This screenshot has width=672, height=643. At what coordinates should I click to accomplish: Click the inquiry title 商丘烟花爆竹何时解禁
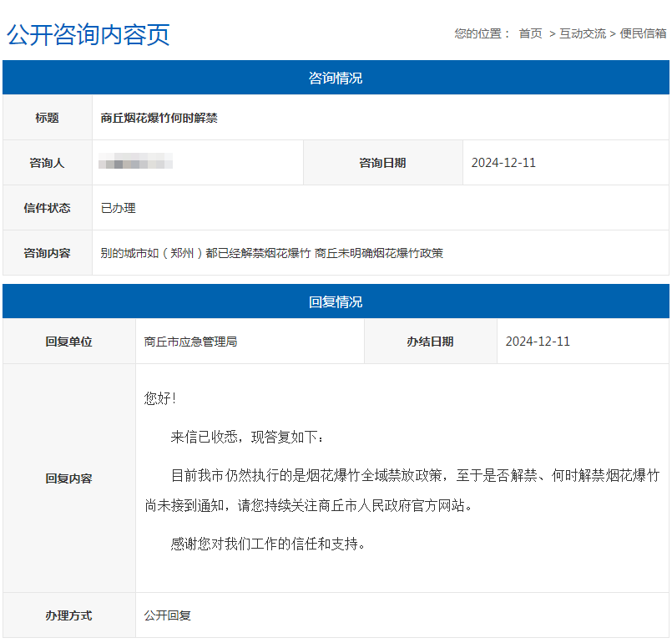point(159,118)
